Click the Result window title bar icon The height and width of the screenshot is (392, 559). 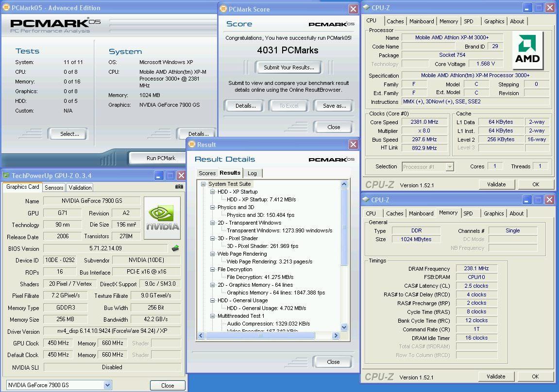pyautogui.click(x=192, y=144)
